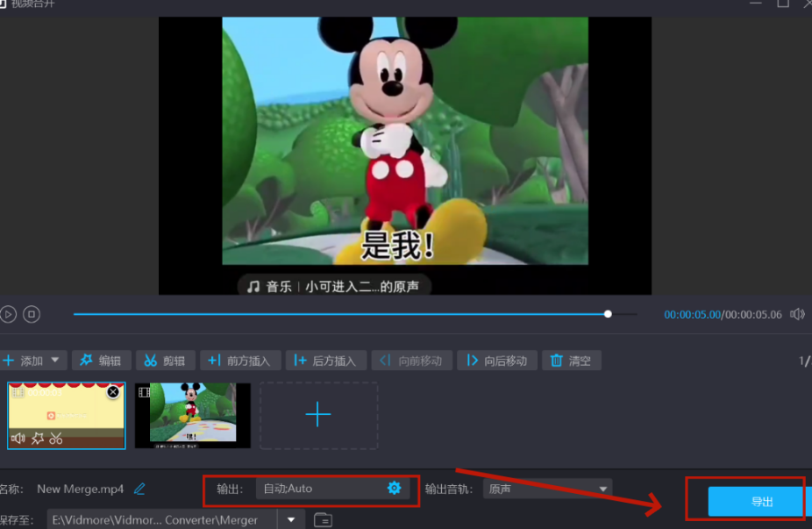This screenshot has width=812, height=529.
Task: Click the pencil to rename New Merge.mp4
Action: pos(139,490)
